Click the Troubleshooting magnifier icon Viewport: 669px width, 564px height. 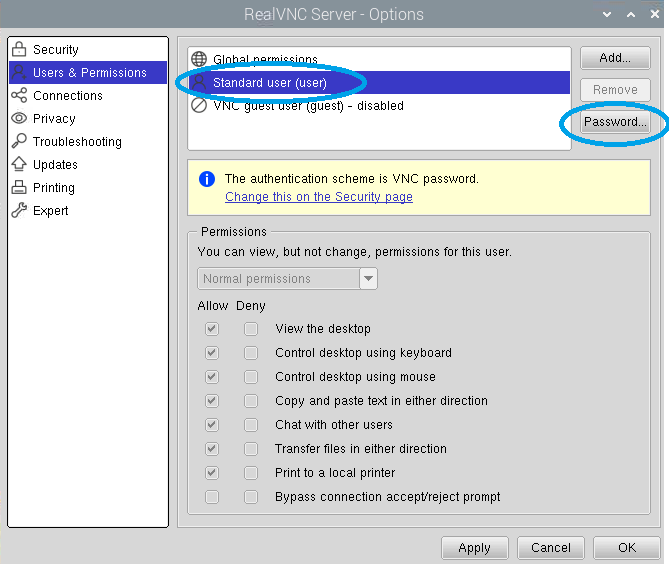point(19,141)
